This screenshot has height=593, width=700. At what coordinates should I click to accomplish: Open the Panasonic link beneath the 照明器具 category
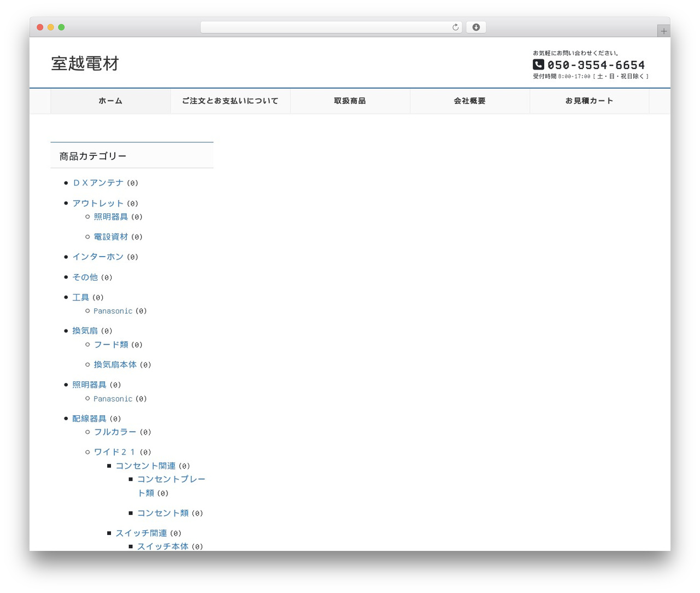click(x=113, y=399)
